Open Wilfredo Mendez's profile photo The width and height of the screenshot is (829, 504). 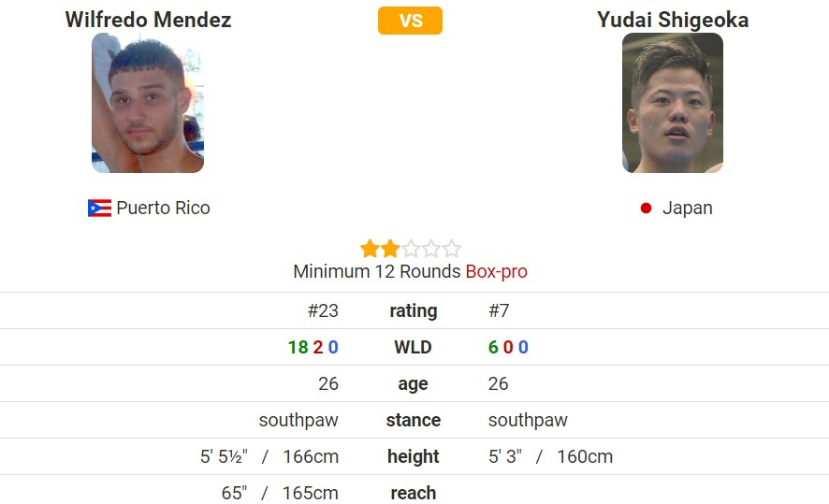[x=148, y=103]
